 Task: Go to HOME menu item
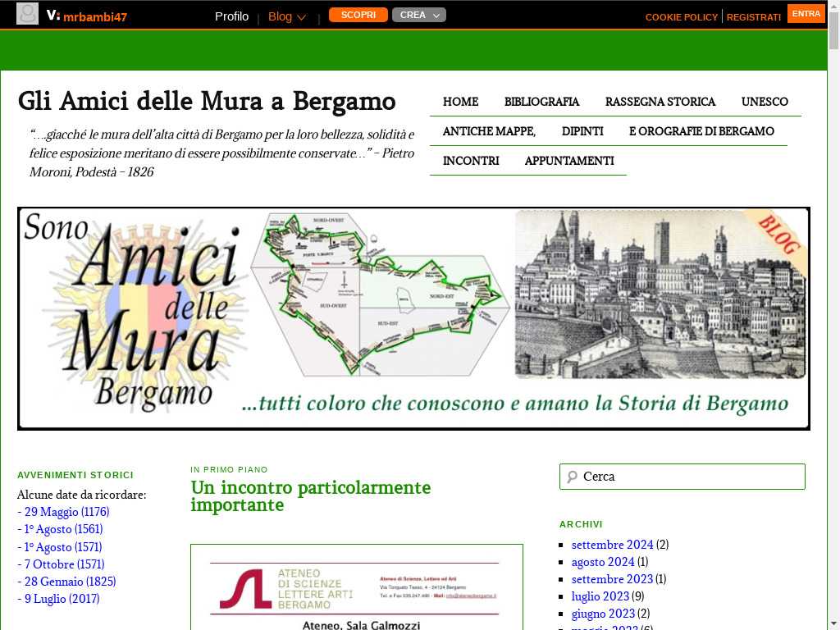coord(461,102)
